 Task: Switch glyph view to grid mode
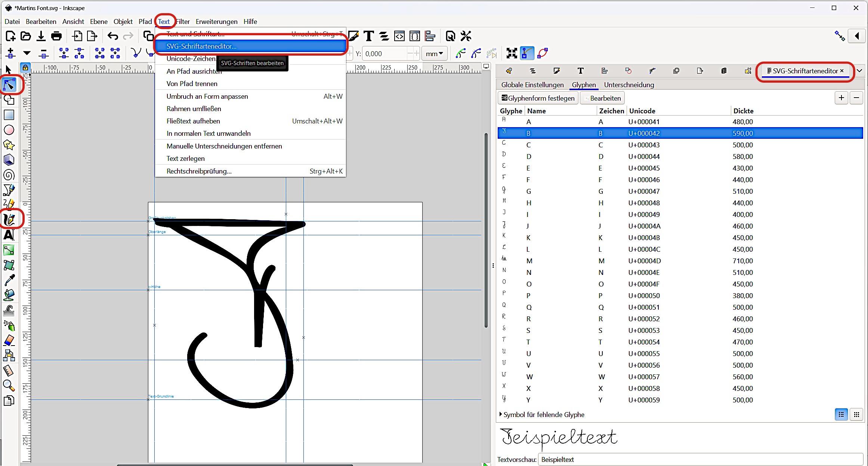(x=856, y=414)
